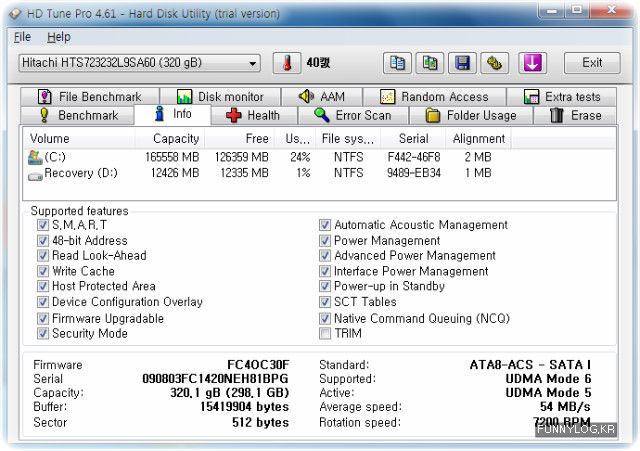Toggle Advanced Power Management checkbox

[325, 256]
